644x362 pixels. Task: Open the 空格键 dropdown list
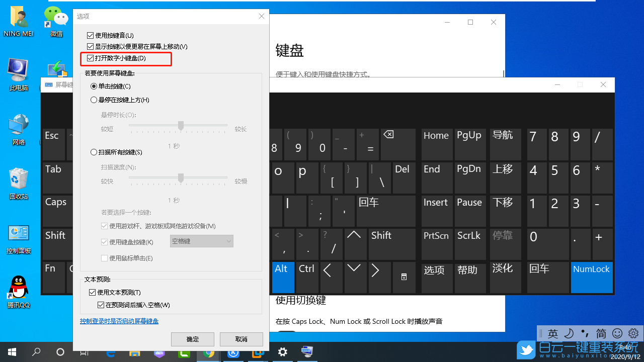click(201, 241)
